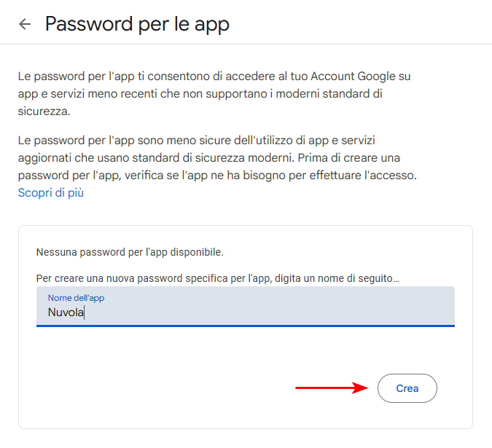Click the back arrow icon
The height and width of the screenshot is (448, 492).
(25, 24)
